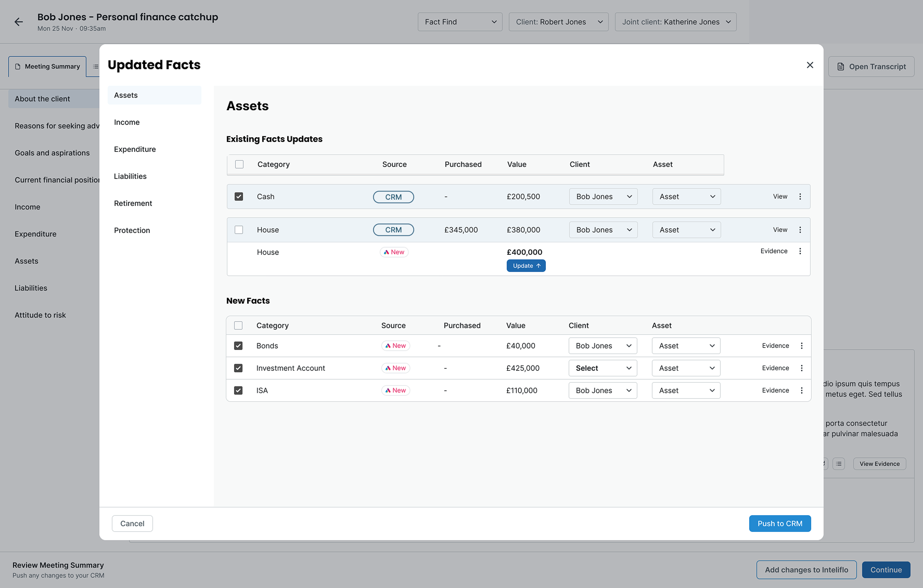The width and height of the screenshot is (923, 588).
Task: Open more options for Bonds row
Action: pos(802,346)
